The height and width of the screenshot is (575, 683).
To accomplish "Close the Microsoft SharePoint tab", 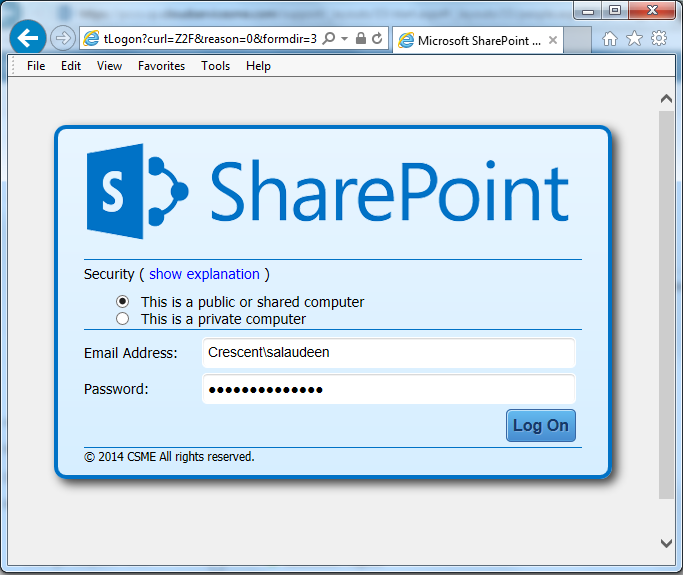I will pyautogui.click(x=553, y=40).
